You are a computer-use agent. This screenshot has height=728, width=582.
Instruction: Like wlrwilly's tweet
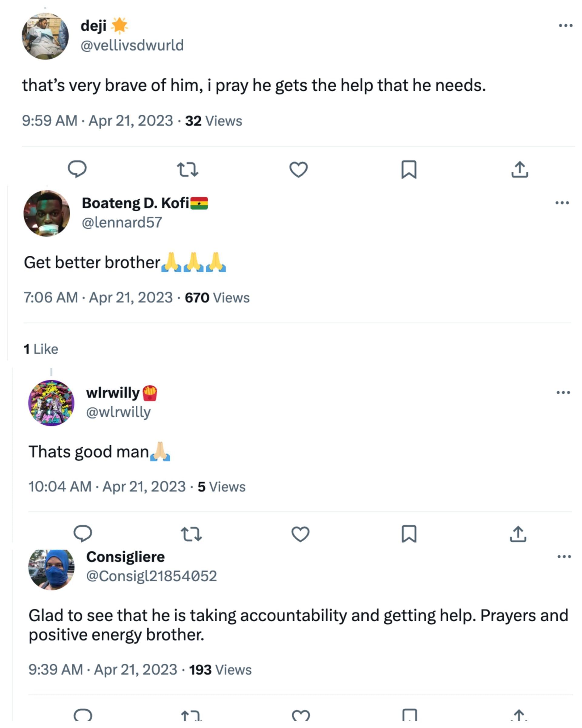pyautogui.click(x=300, y=534)
